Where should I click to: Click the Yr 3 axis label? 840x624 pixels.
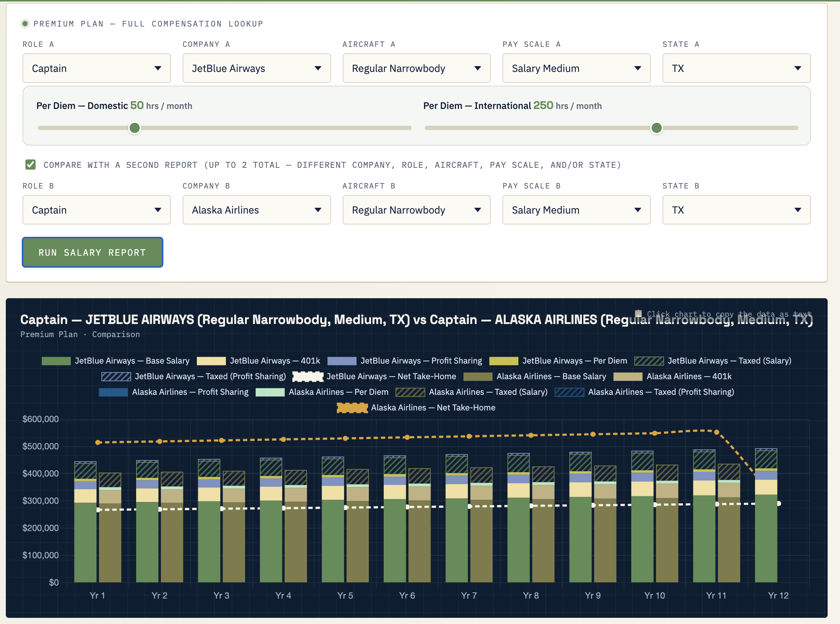click(x=221, y=596)
